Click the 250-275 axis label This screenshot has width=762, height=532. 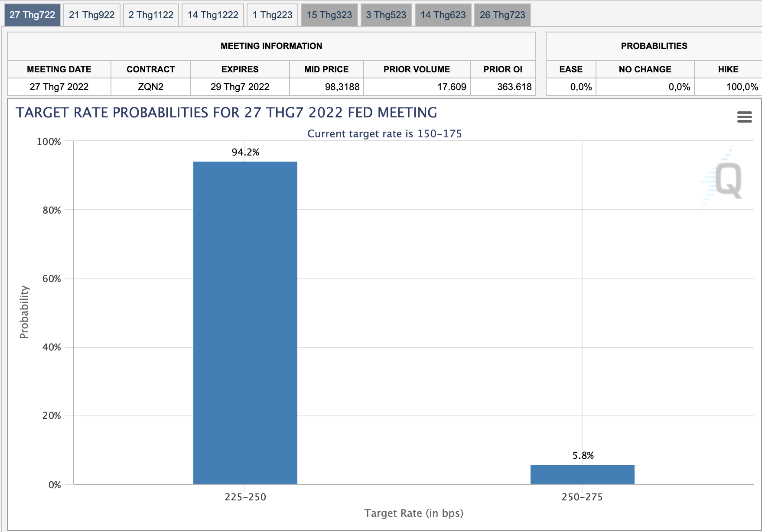pos(582,497)
